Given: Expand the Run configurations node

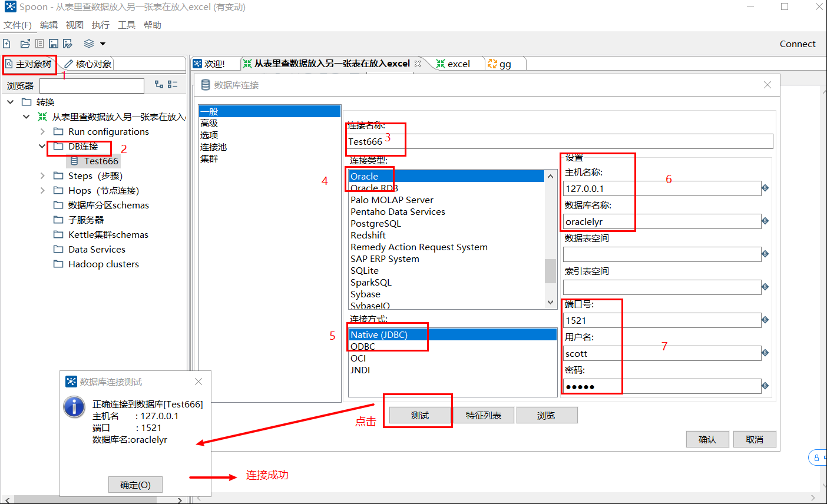Looking at the screenshot, I should [x=42, y=131].
